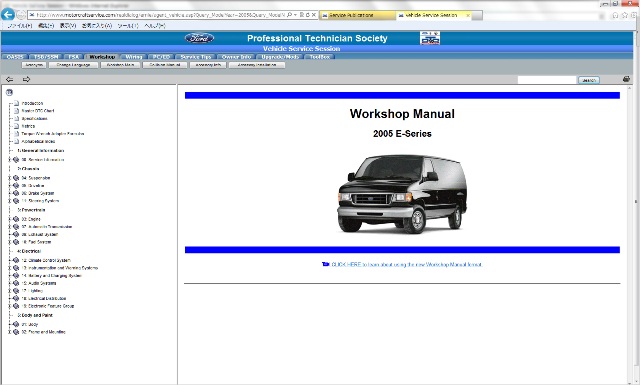This screenshot has height=385, width=640.
Task: Click the icon before the CLICK HERE link
Action: (x=325, y=264)
